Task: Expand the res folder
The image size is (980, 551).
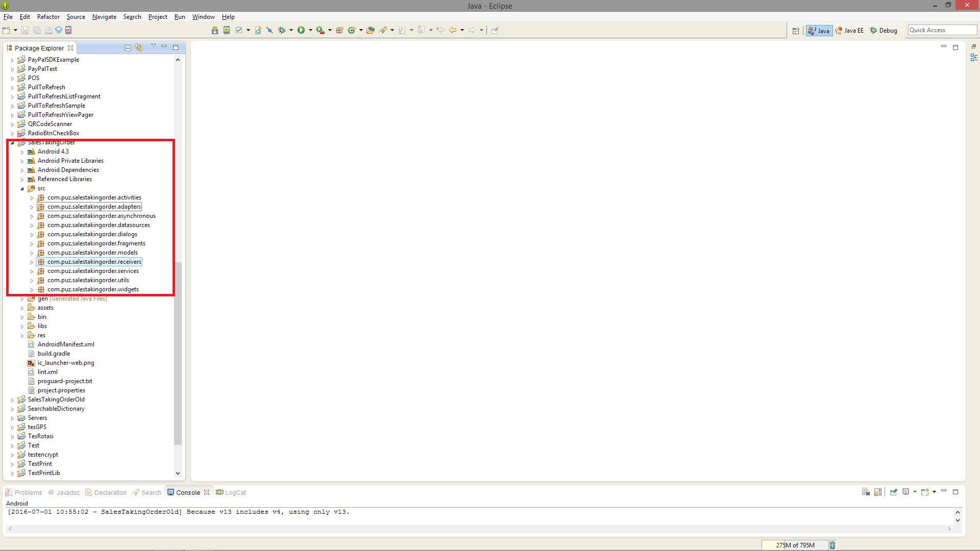Action: click(22, 336)
